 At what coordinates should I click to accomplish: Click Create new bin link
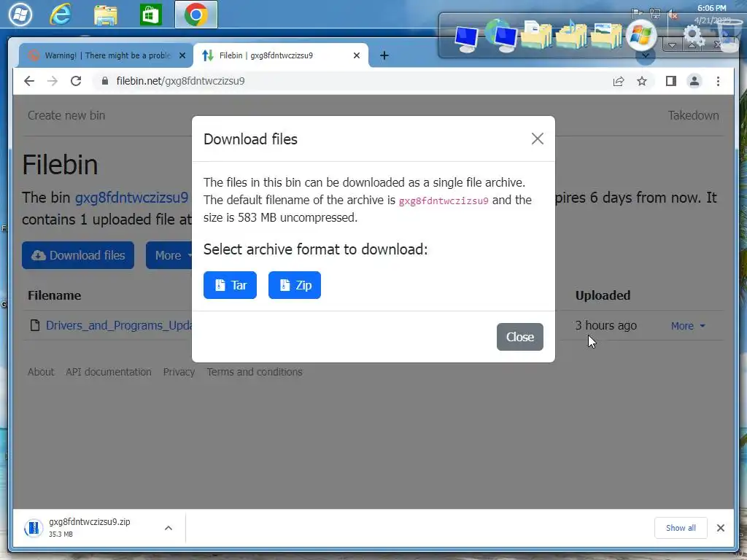click(x=66, y=115)
